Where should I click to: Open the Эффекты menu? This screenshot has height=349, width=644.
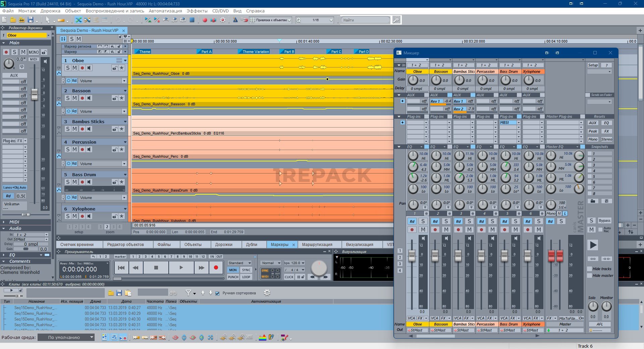click(197, 11)
